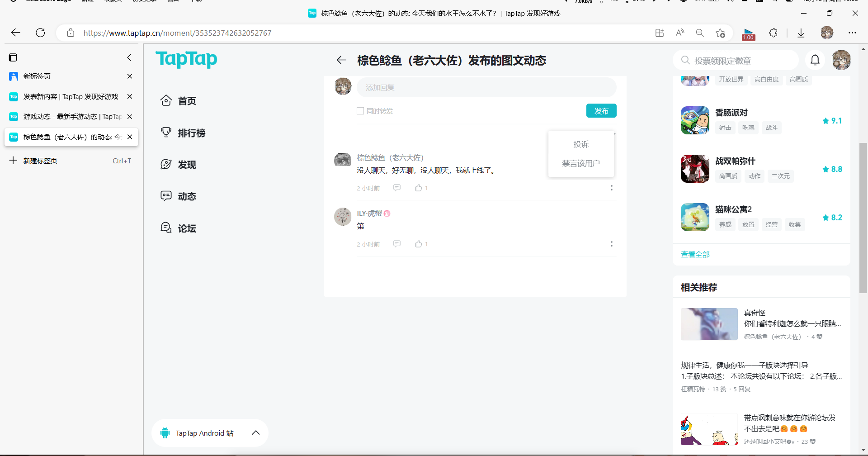Collapse the vertical tabs pane
868x456 pixels.
129,57
